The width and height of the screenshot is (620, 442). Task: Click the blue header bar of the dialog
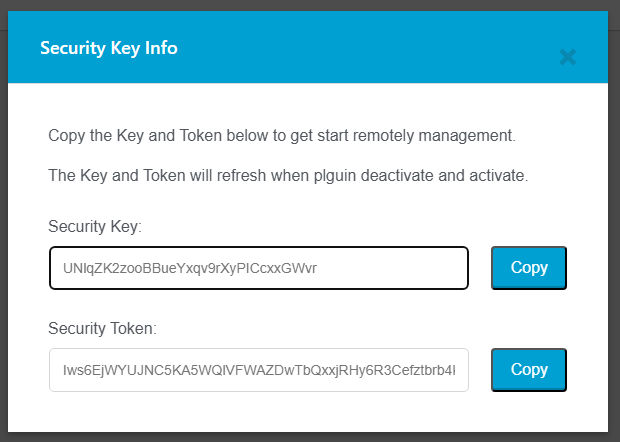tap(350, 48)
